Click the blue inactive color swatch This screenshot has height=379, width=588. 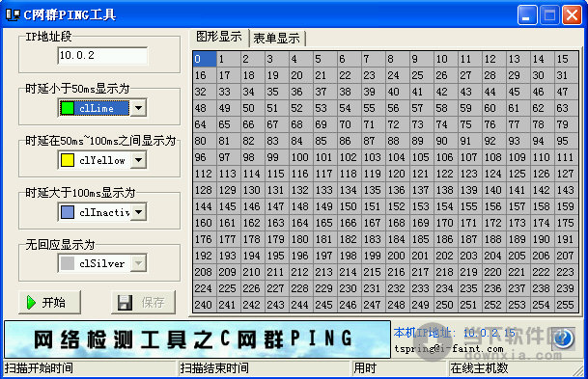click(68, 212)
